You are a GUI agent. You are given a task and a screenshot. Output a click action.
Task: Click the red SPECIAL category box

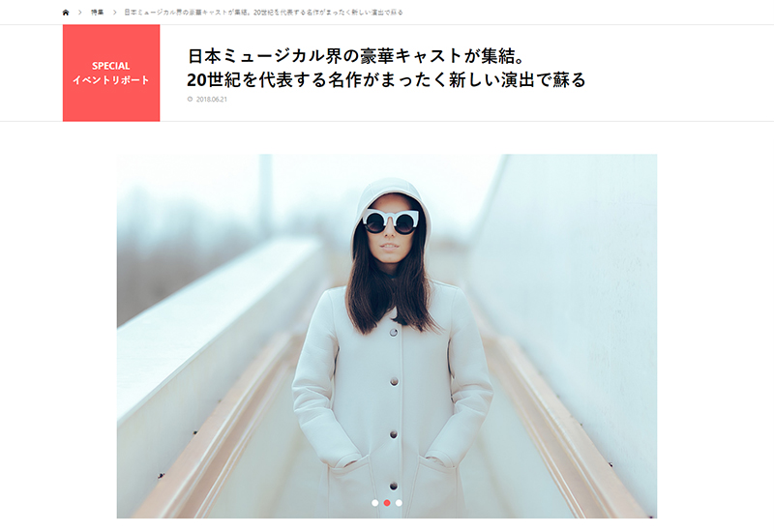click(111, 74)
